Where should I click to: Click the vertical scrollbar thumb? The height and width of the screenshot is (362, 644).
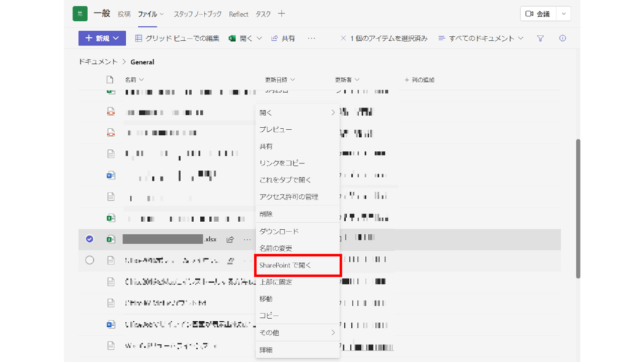pos(578,208)
